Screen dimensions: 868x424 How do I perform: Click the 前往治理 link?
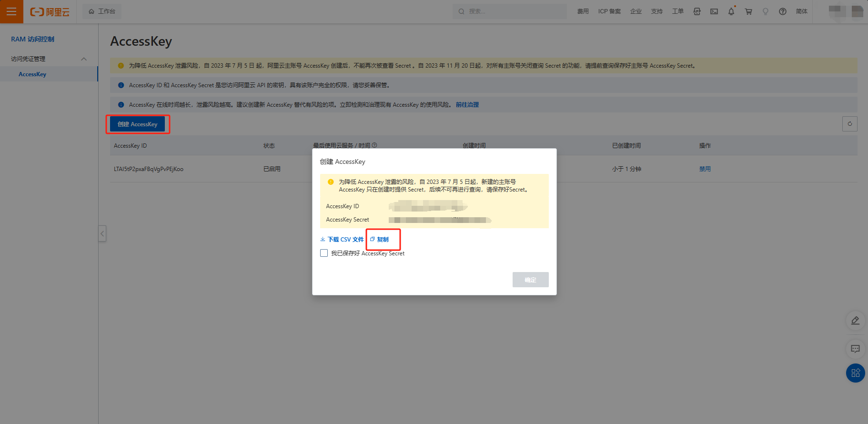(x=467, y=105)
